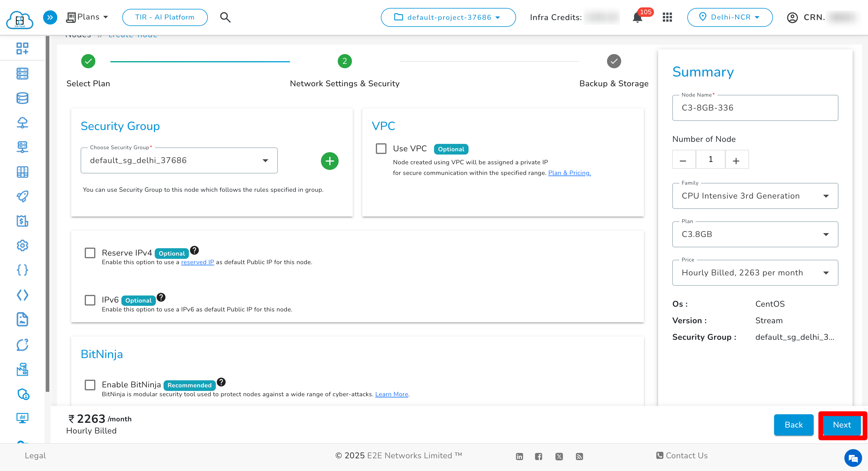Open the monitoring dashboard icon at sidebar bottom
This screenshot has width=868, height=471.
(x=22, y=418)
